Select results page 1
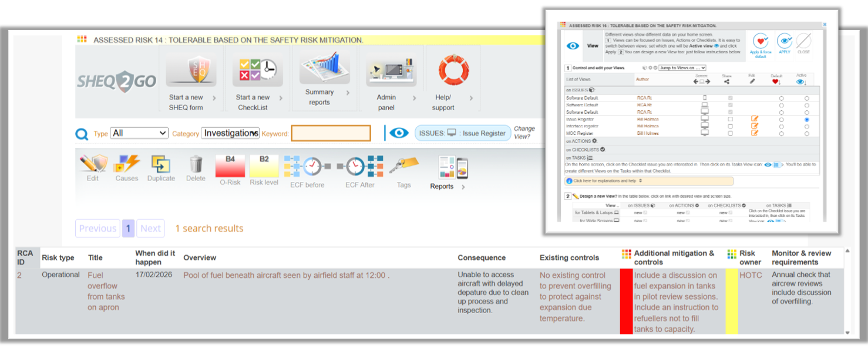 (x=128, y=229)
